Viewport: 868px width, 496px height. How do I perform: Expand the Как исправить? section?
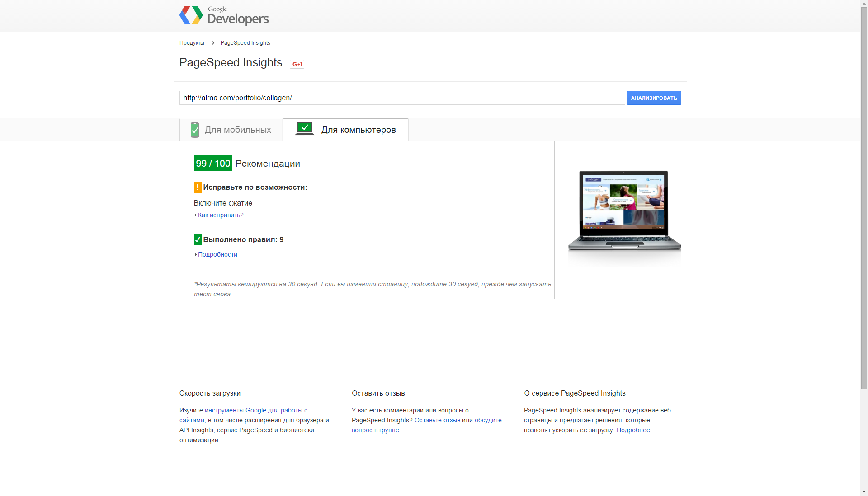pyautogui.click(x=220, y=215)
